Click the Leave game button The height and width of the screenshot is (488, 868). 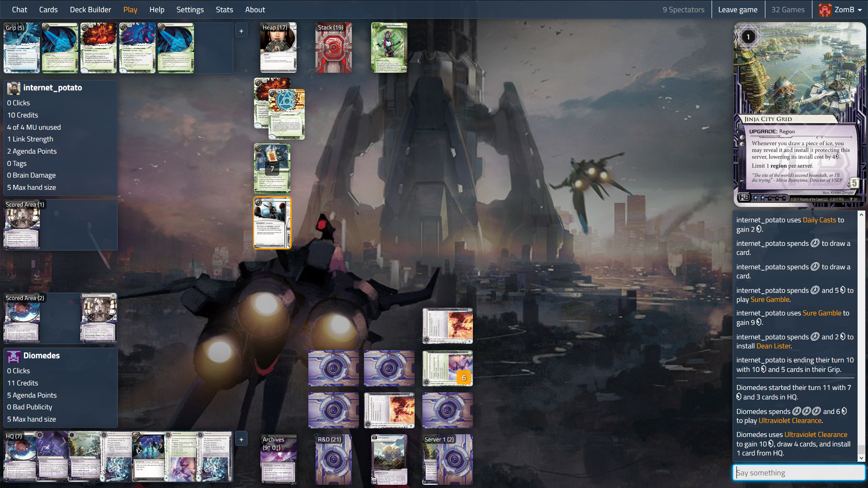tap(738, 9)
